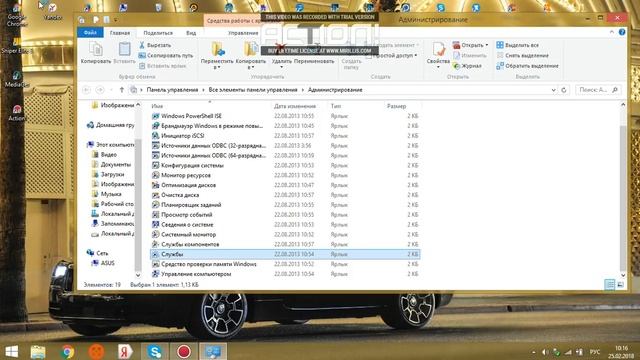Screen dimensions: 640x360
Task: Click the Поиск search field
Action: [598, 90]
